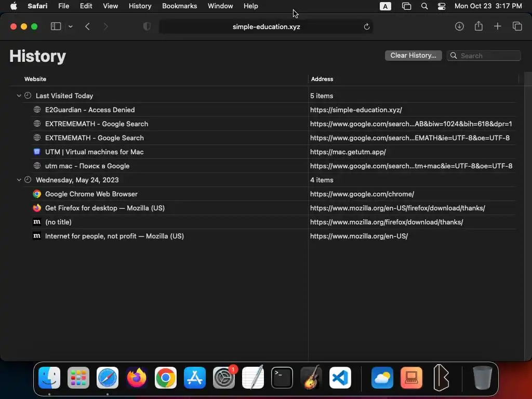
Task: Click the date and time in menu bar
Action: [x=488, y=6]
